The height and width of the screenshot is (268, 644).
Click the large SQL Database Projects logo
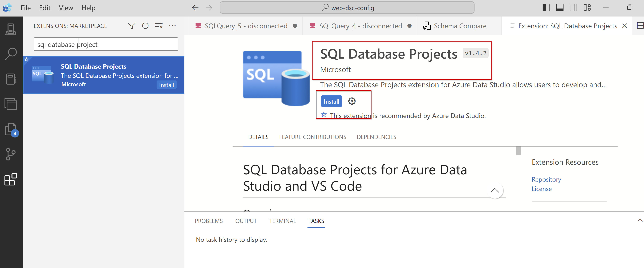tap(276, 79)
